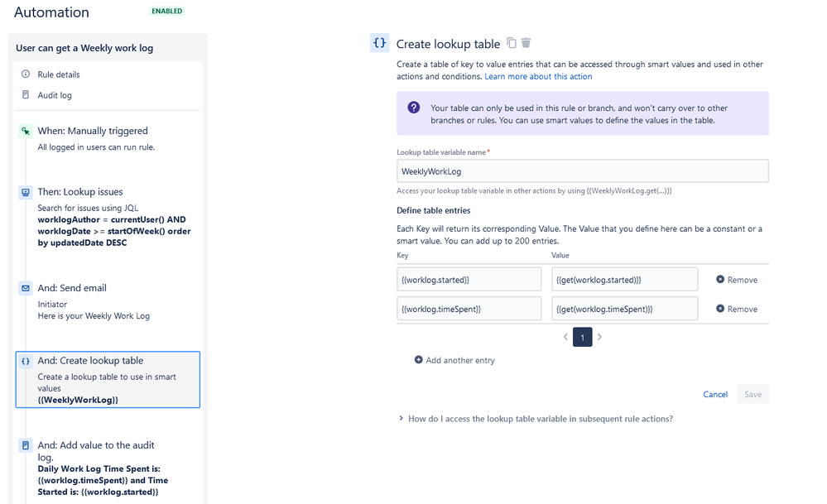The image size is (827, 504).
Task: Remove the worklog.timeSpent table entry
Action: click(x=735, y=308)
